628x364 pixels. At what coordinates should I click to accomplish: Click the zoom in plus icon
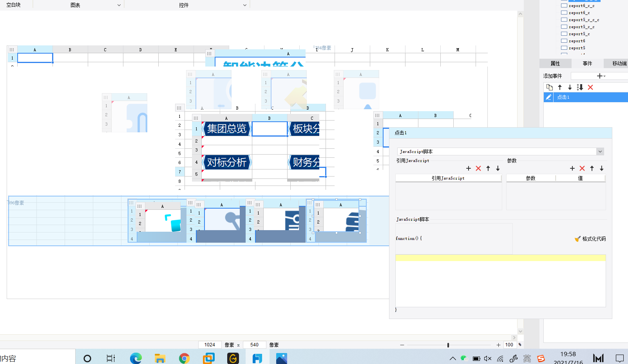pyautogui.click(x=498, y=345)
